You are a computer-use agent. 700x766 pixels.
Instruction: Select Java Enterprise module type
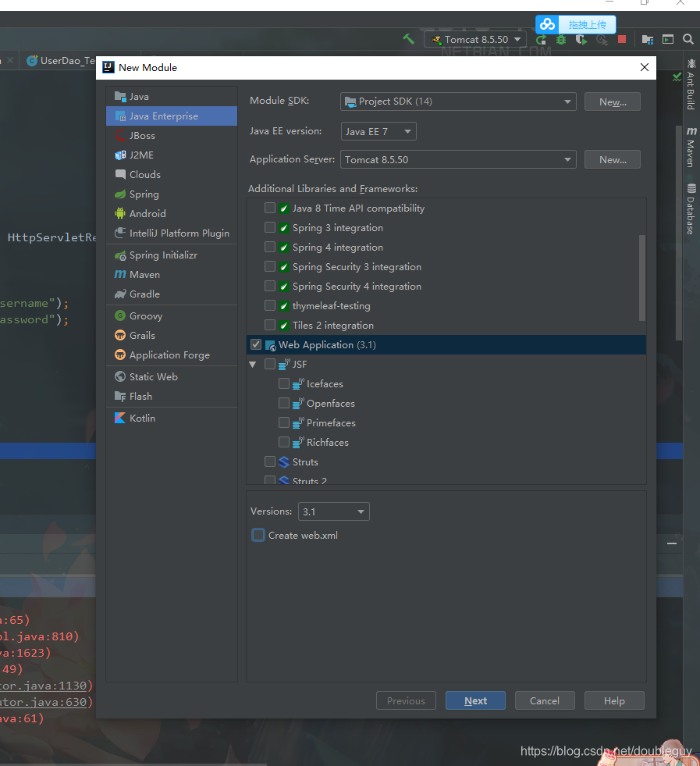pos(172,116)
